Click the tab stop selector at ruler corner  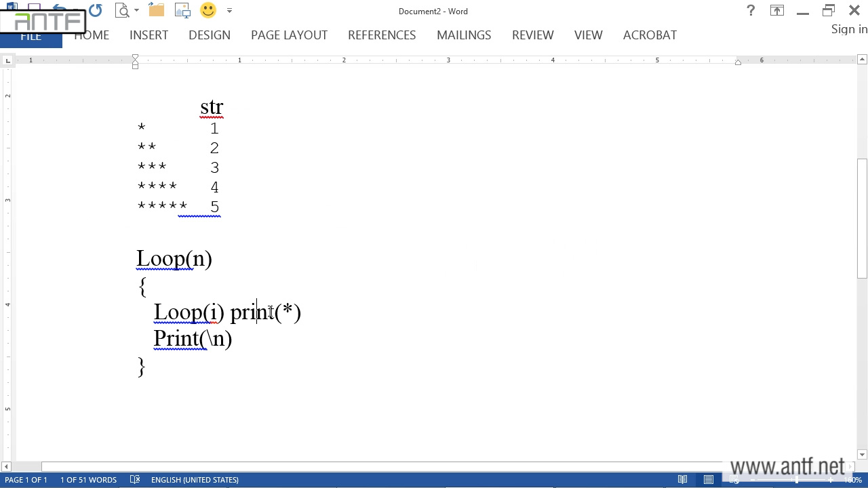[7, 61]
